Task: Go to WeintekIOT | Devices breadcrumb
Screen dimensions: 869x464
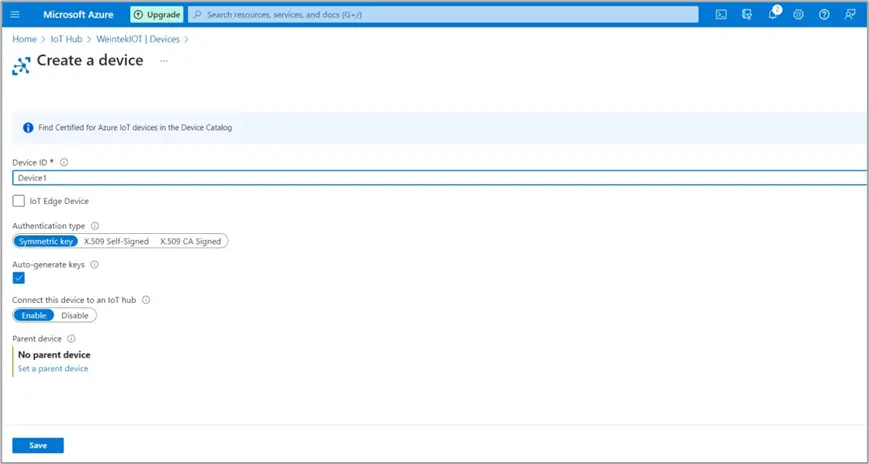Action: point(138,39)
